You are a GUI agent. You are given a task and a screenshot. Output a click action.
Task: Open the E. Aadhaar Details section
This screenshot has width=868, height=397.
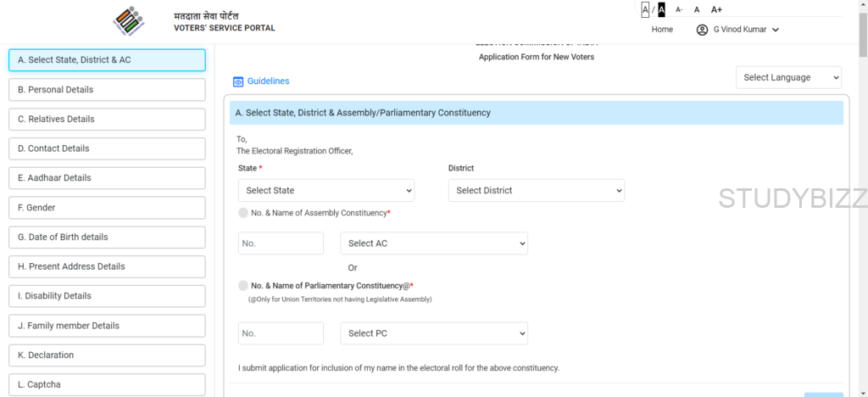pos(107,178)
